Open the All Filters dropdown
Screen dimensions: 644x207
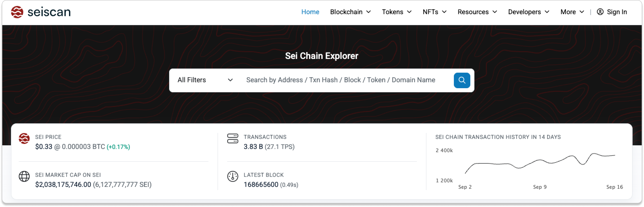(205, 80)
